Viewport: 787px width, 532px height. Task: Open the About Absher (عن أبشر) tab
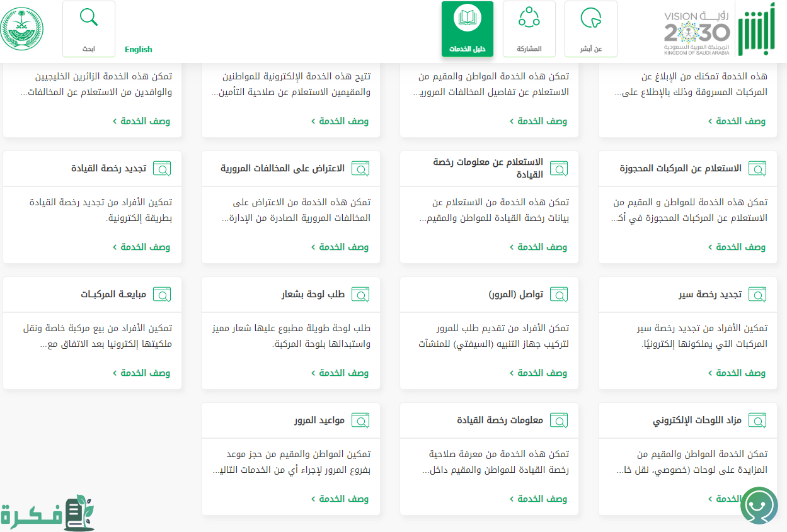click(590, 28)
